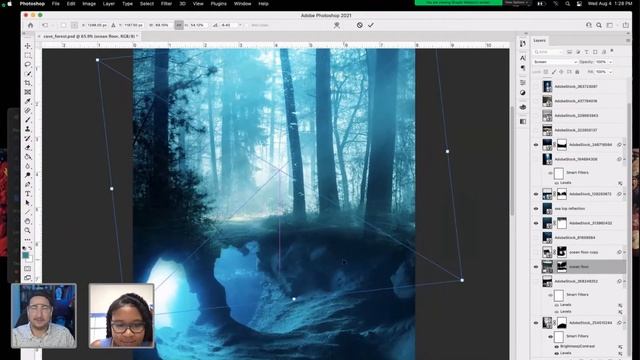Select the Frame tool
This screenshot has width=640, height=360.
point(28,92)
